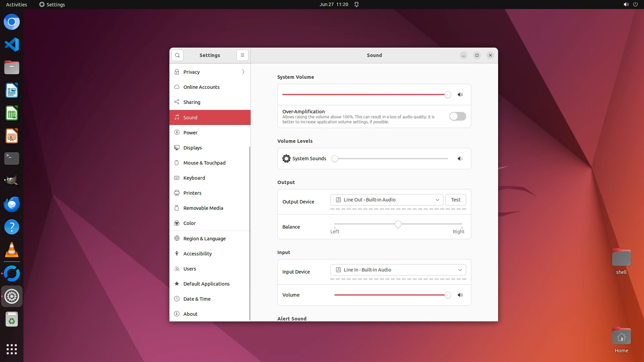Click the search icon in Settings header
Image resolution: width=644 pixels, height=362 pixels.
pyautogui.click(x=177, y=55)
